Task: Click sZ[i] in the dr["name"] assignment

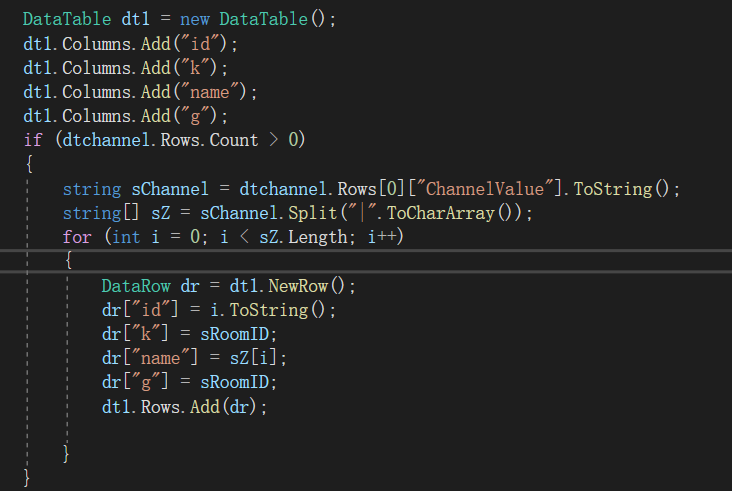Action: pos(260,358)
